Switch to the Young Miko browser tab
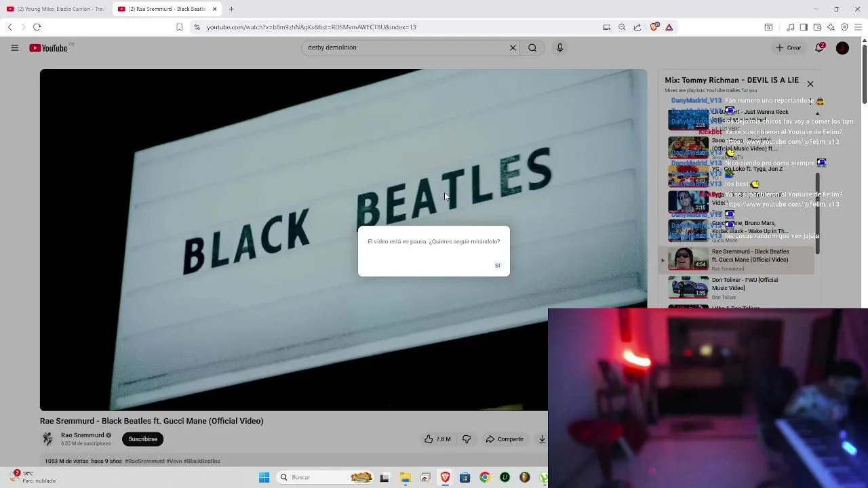Viewport: 868px width, 488px height. pos(56,9)
